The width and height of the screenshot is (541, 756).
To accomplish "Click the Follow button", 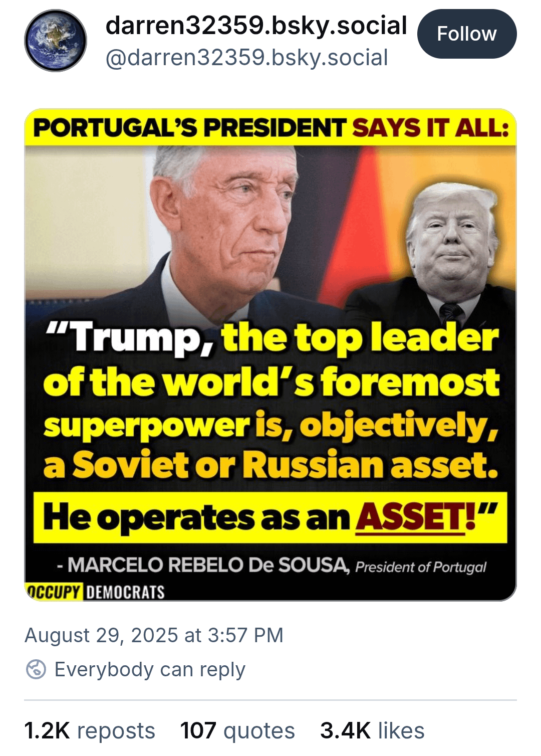I will coord(466,34).
